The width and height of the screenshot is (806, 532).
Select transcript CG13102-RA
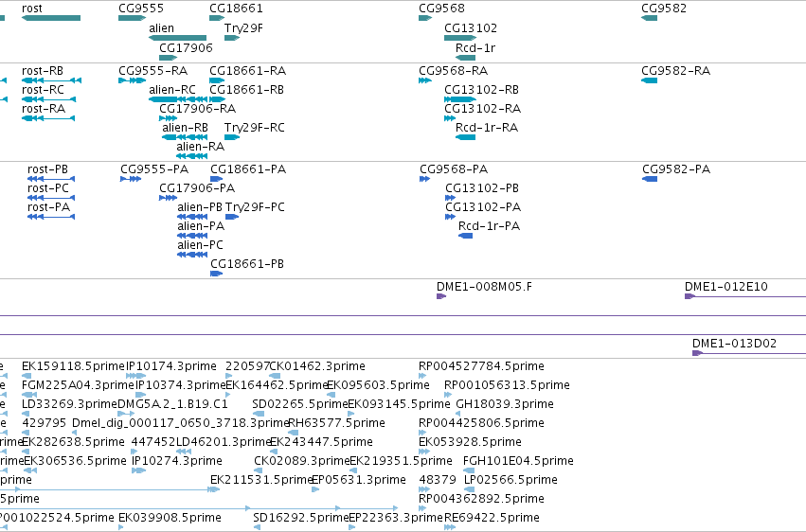pyautogui.click(x=483, y=109)
